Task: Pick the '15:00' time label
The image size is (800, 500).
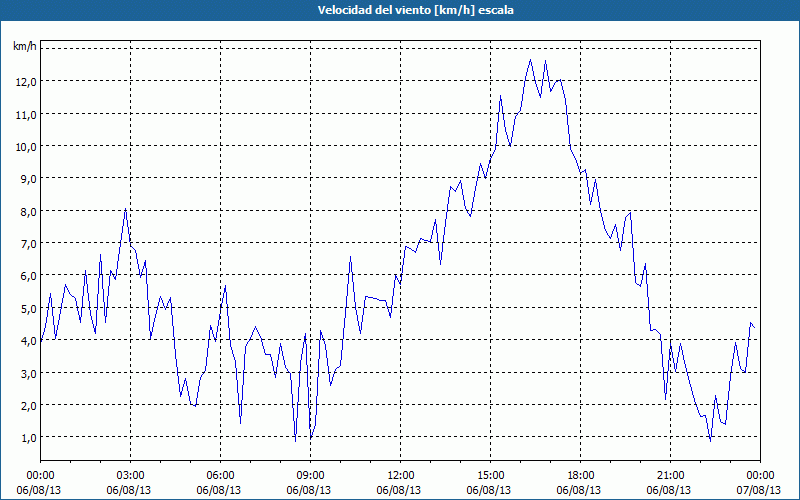Action: [490, 476]
